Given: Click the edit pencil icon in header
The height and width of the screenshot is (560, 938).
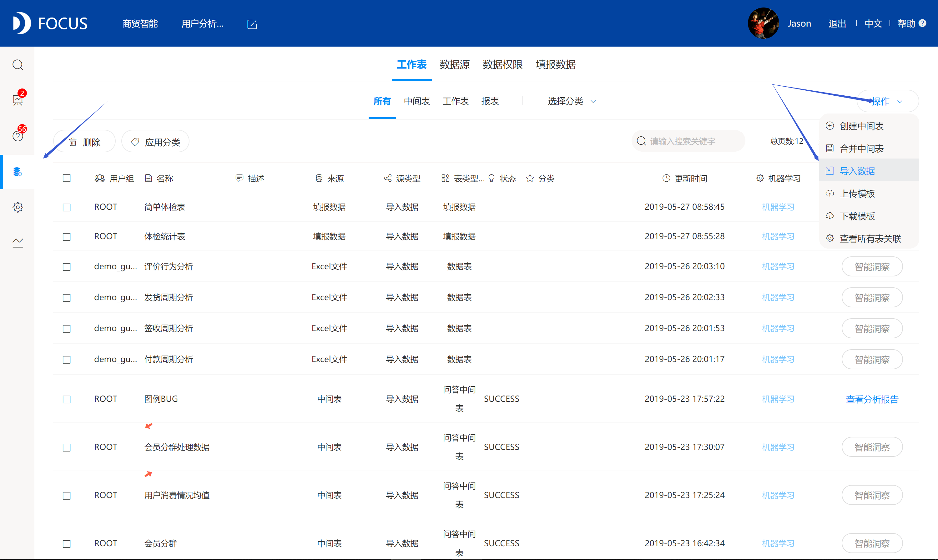Looking at the screenshot, I should click(252, 24).
